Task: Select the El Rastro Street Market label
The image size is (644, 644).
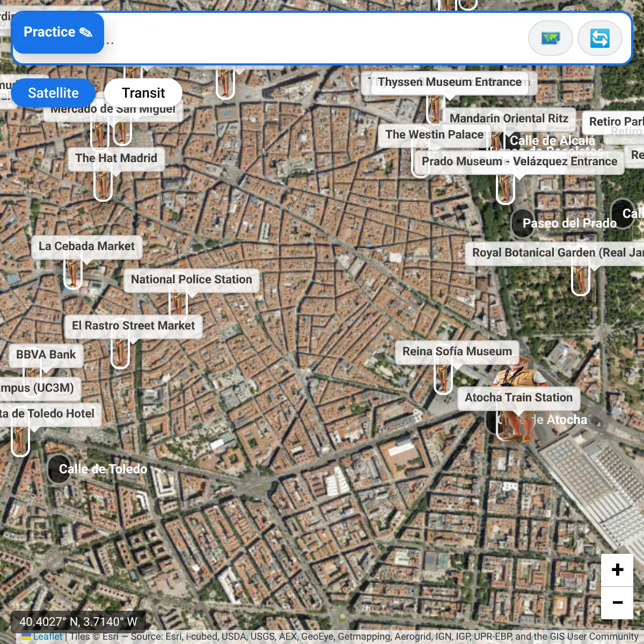Action: pos(133,326)
